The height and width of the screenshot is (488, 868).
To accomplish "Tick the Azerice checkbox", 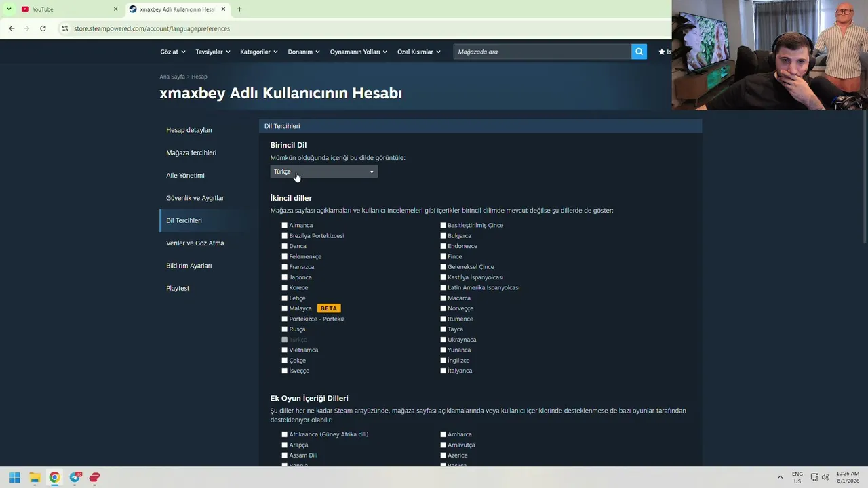I will pos(443,455).
